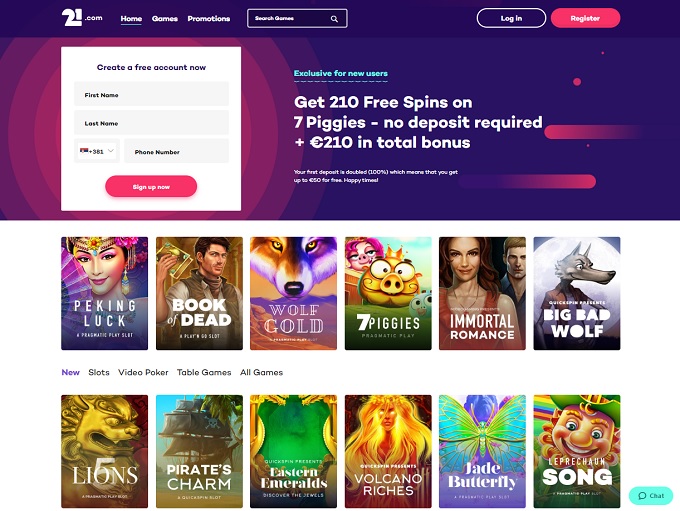Open the 7 Piggies game tile
Screen dimensions: 680x511
[x=388, y=293]
